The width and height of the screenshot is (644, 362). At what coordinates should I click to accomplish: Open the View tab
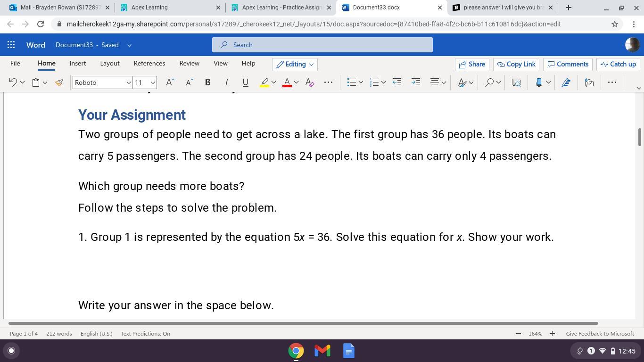(220, 64)
